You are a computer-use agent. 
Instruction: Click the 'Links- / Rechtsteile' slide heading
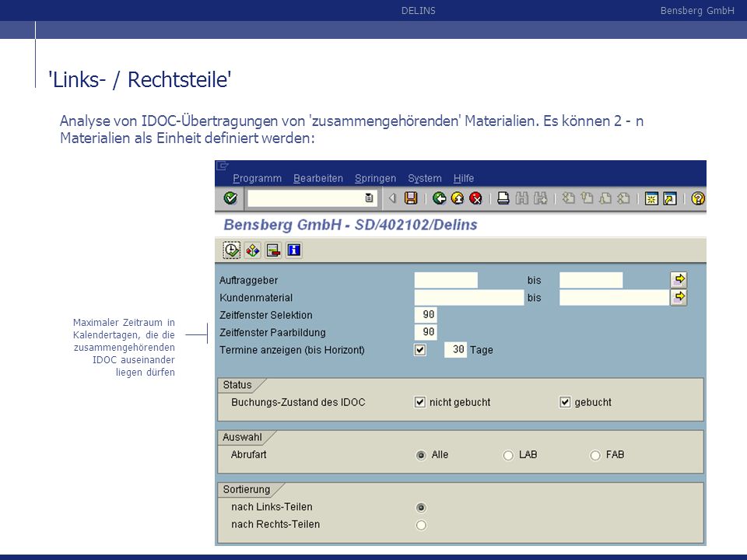pyautogui.click(x=140, y=79)
